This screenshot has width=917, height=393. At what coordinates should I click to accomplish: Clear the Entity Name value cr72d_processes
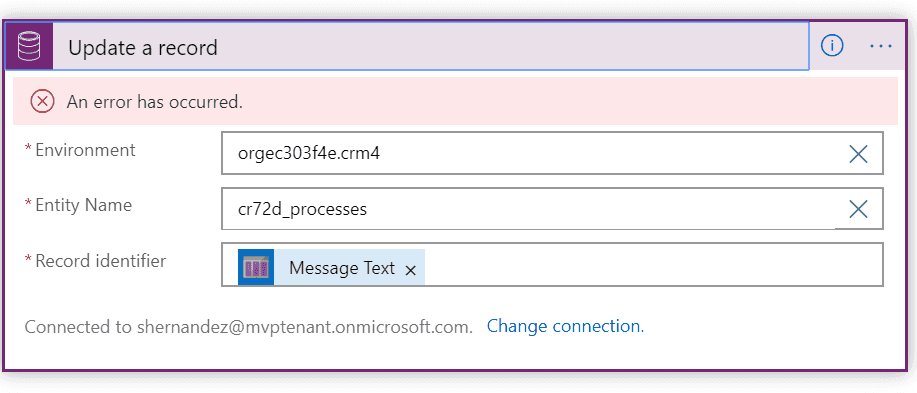tap(857, 209)
